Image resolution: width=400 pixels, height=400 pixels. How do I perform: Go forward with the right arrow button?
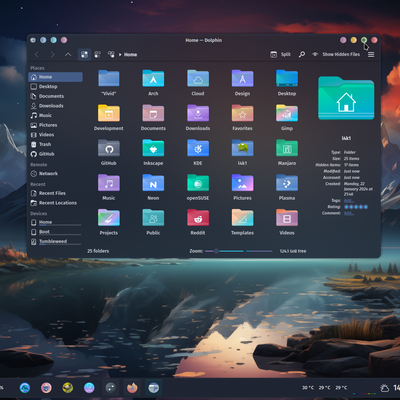(52, 54)
